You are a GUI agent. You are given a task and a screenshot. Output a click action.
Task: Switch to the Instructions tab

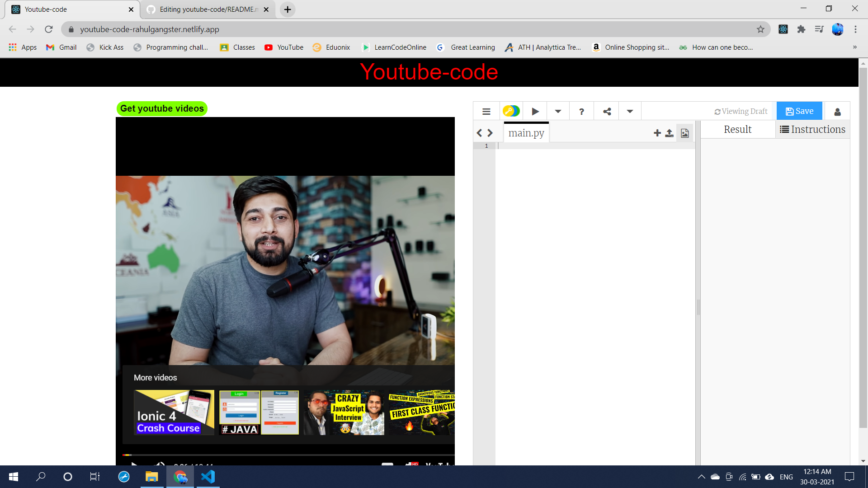click(813, 129)
